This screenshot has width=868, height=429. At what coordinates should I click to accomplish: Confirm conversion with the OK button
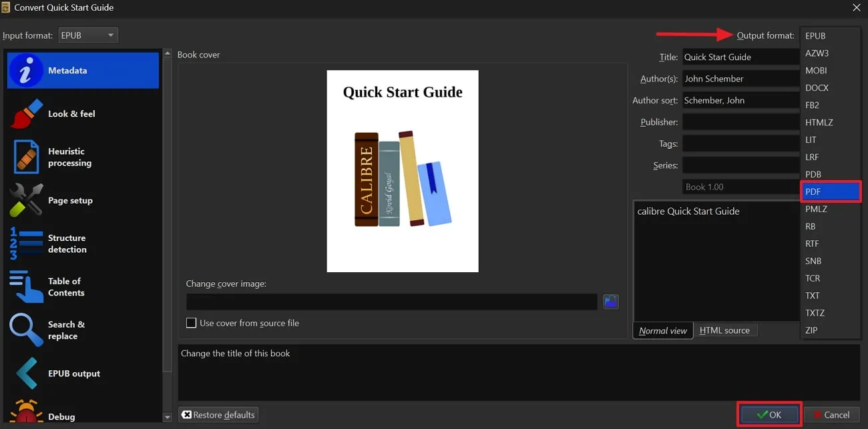tap(769, 414)
